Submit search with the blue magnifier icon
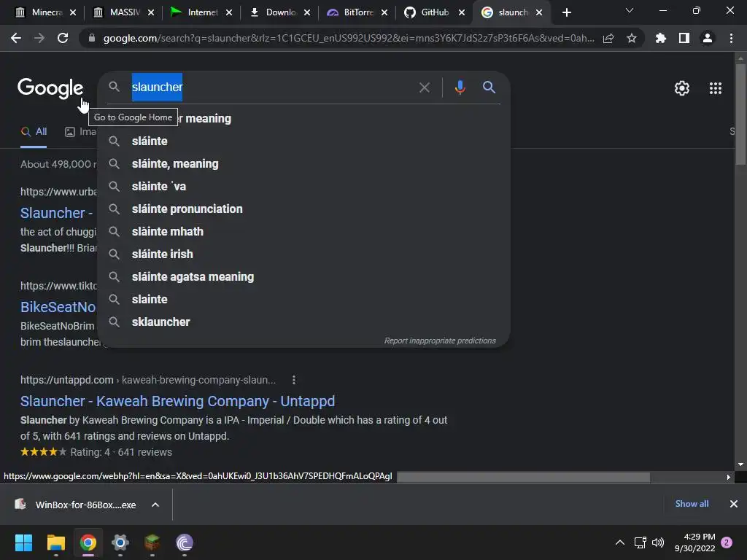This screenshot has width=747, height=560. pyautogui.click(x=489, y=87)
